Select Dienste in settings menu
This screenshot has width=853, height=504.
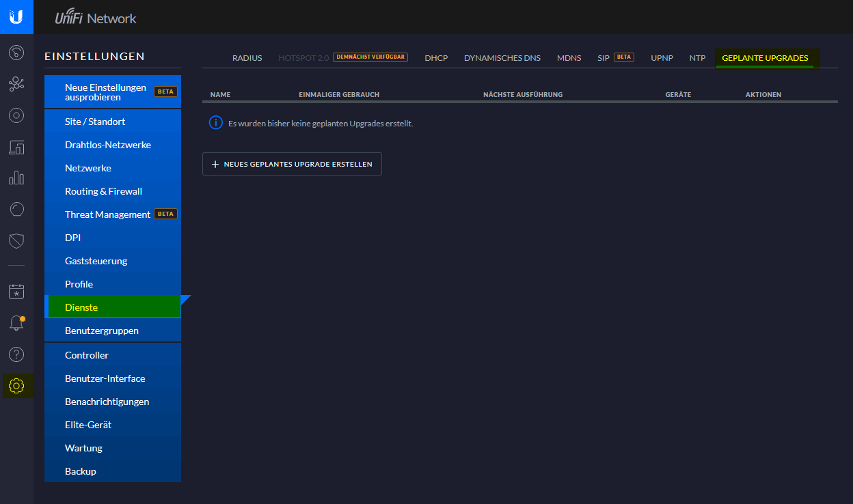click(113, 307)
